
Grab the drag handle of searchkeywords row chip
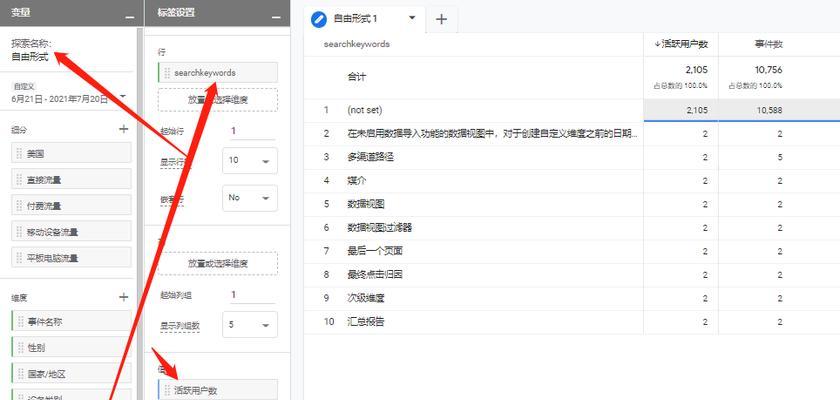point(167,73)
